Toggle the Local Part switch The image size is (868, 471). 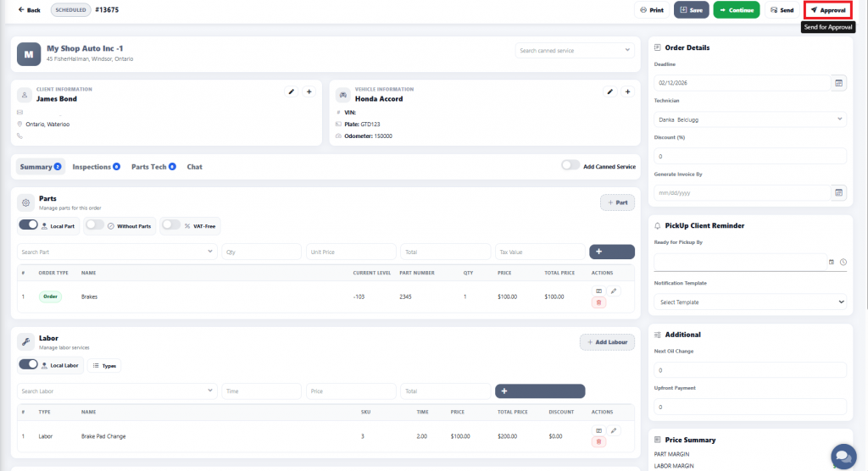click(29, 225)
